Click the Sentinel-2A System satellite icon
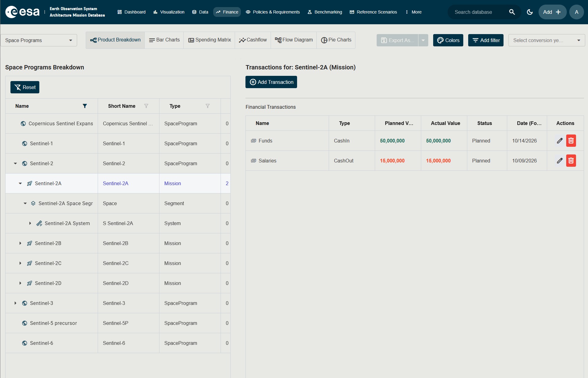Image resolution: width=588 pixels, height=378 pixels. [x=39, y=223]
